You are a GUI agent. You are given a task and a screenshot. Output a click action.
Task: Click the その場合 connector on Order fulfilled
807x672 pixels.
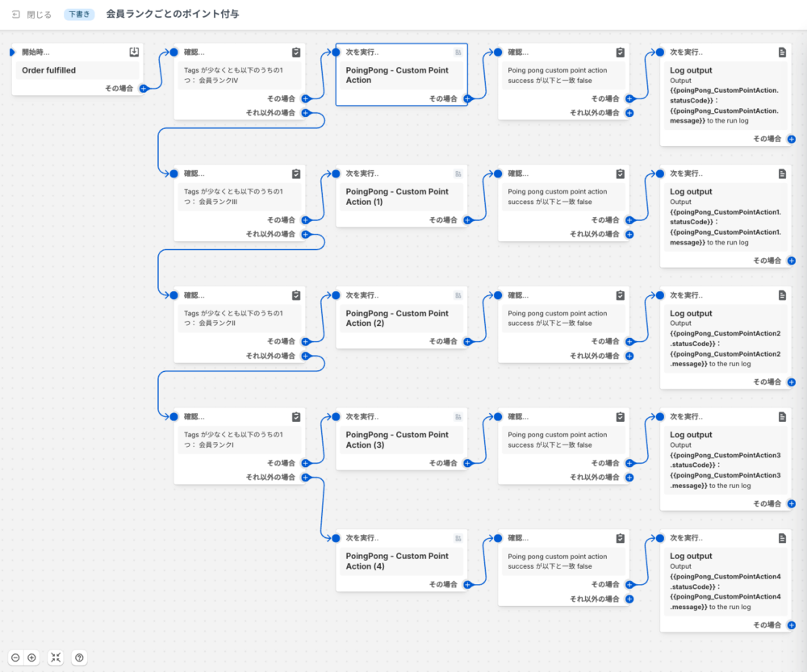point(144,89)
